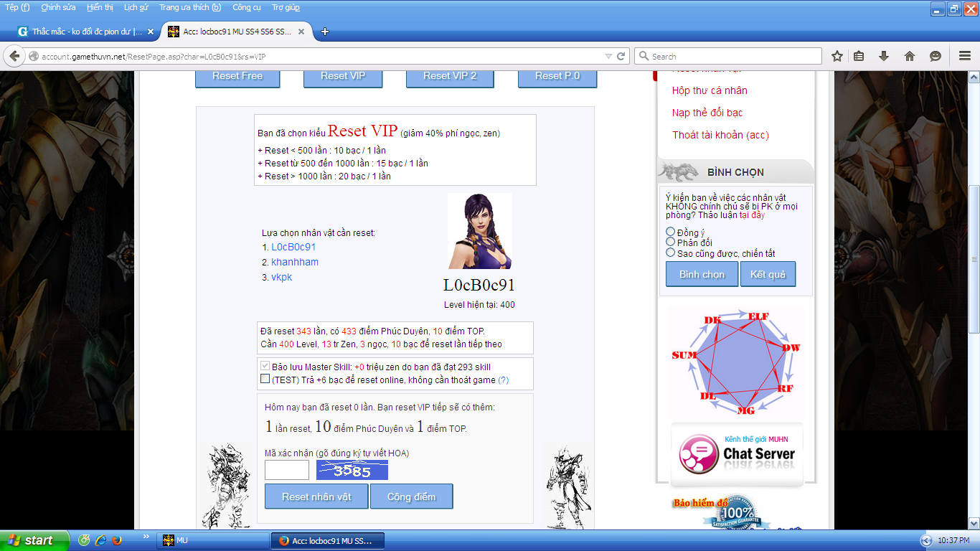Select 'Sao cũng được, chiến tất' radio
This screenshot has height=551, width=980.
(x=671, y=253)
